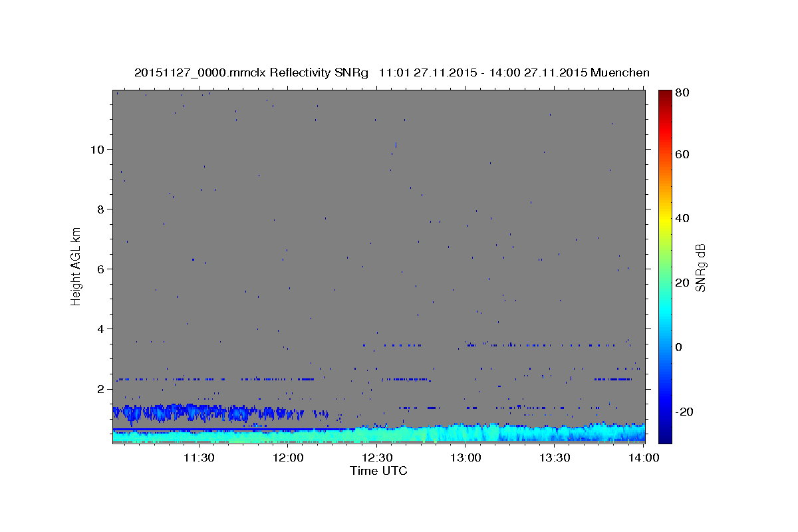Click the height tick label 4
This screenshot has height=532, width=798.
(x=100, y=329)
